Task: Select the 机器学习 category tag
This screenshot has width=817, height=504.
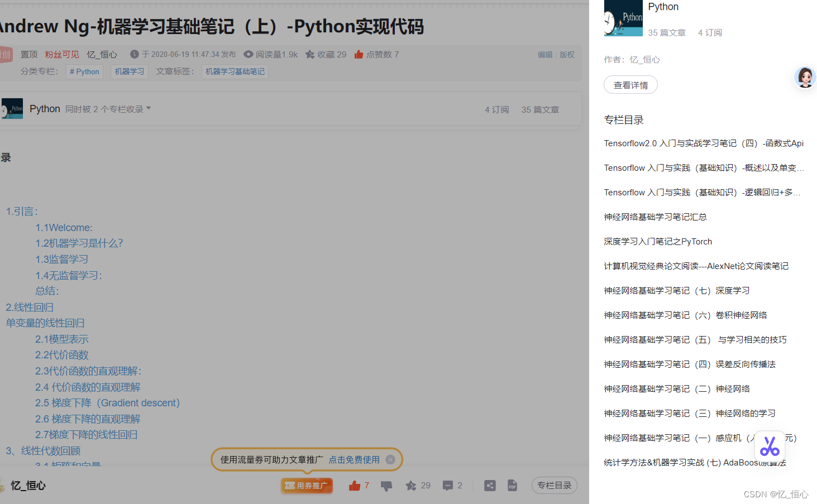Action: click(x=130, y=71)
